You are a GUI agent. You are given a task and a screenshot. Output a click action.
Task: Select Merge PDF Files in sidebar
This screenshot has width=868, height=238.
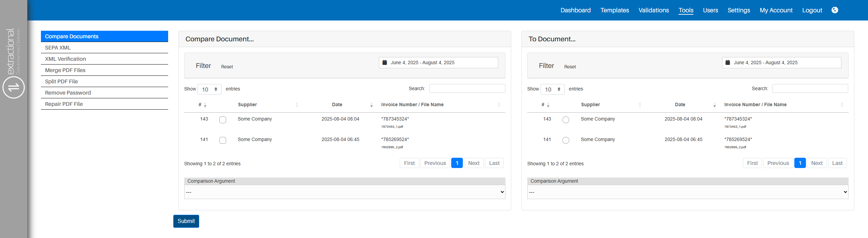pyautogui.click(x=65, y=70)
